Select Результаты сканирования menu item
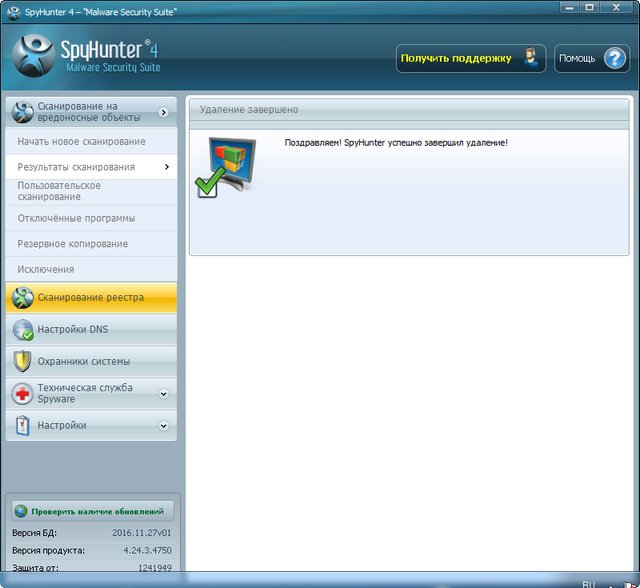The image size is (640, 588). click(76, 167)
